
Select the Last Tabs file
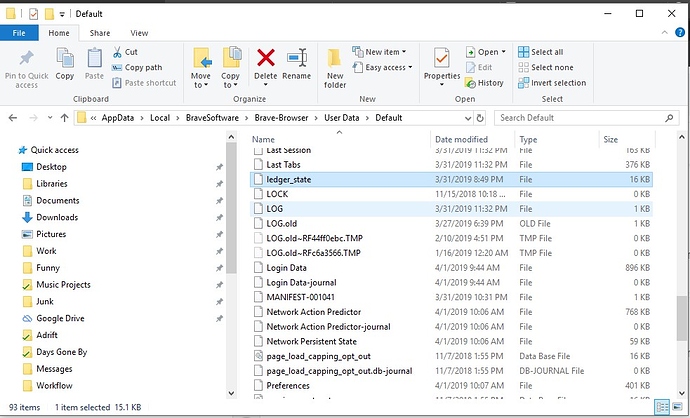click(x=451, y=165)
